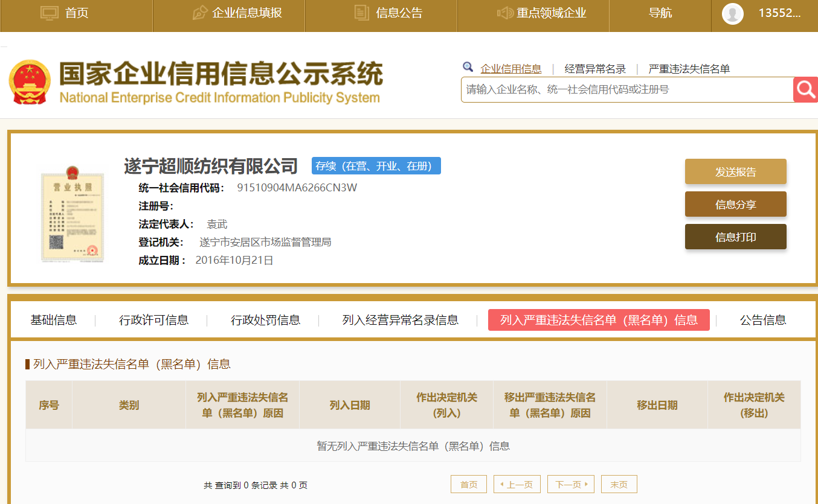Viewport: 818px width, 504px height.
Task: Select 严重违法失信名单 search type
Action: (689, 69)
